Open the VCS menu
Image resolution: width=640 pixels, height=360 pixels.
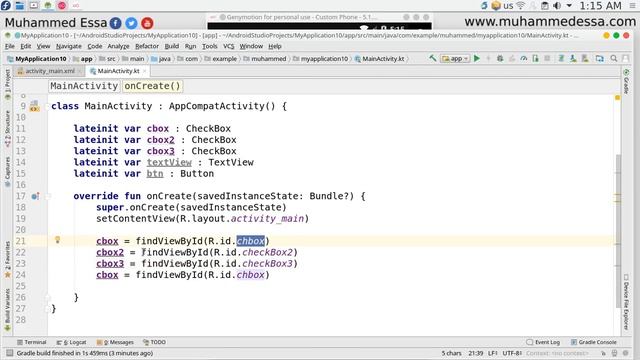point(229,46)
